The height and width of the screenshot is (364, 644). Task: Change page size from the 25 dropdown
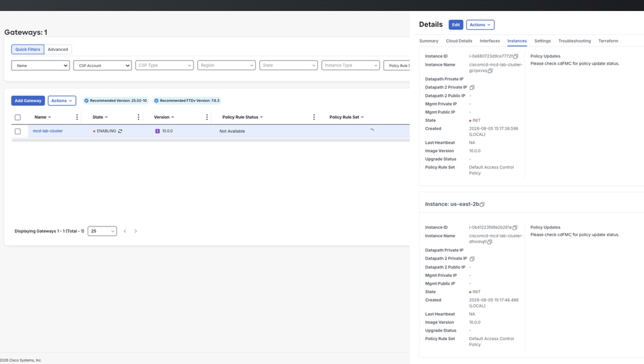click(102, 231)
